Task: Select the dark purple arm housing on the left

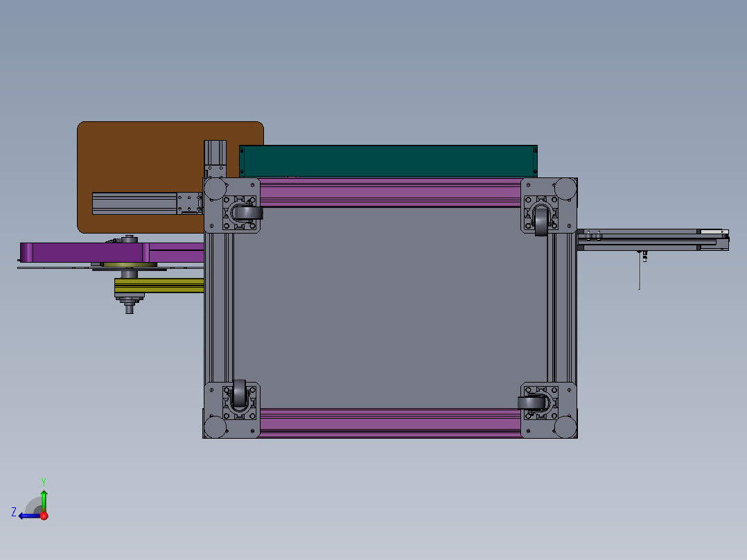Action: 81,252
